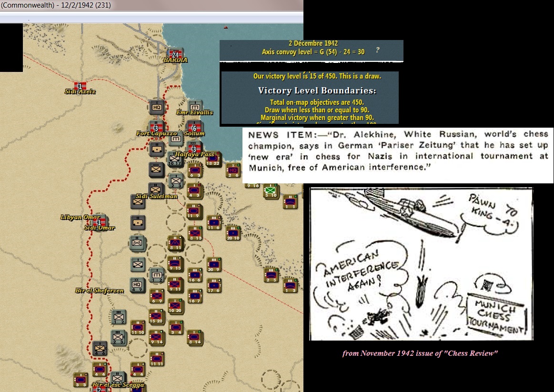Image resolution: width=554 pixels, height=392 pixels.
Task: Select the Allied regiment showing 17 6
Action: pyautogui.click(x=214, y=286)
